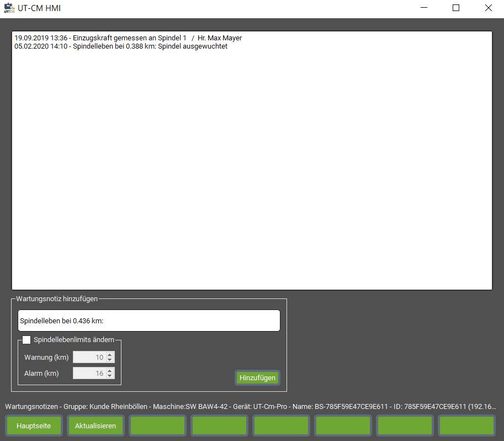Click the UT-CM HMI app icon in title bar
This screenshot has width=504, height=441.
pos(8,8)
